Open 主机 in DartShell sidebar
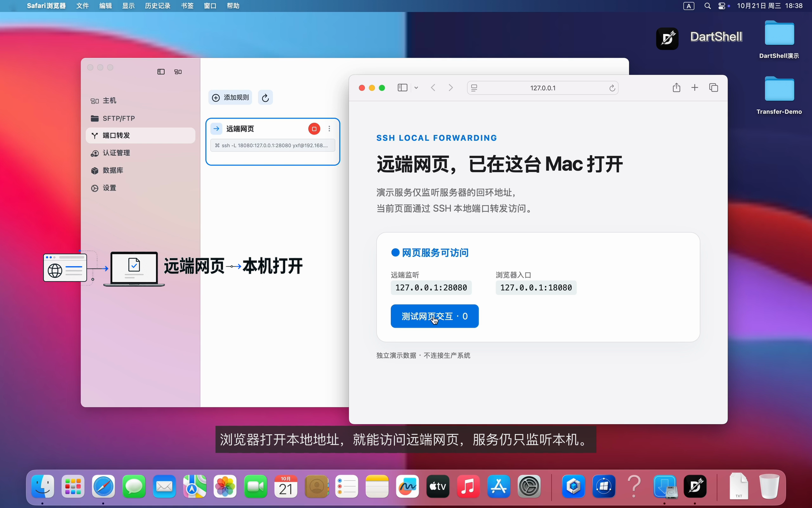The height and width of the screenshot is (508, 812). coord(140,101)
